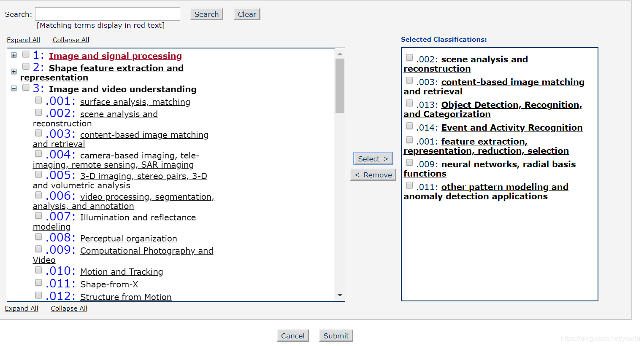The image size is (644, 346).
Task: Open selected Event and Activity Recognition link
Action: pyautogui.click(x=512, y=127)
